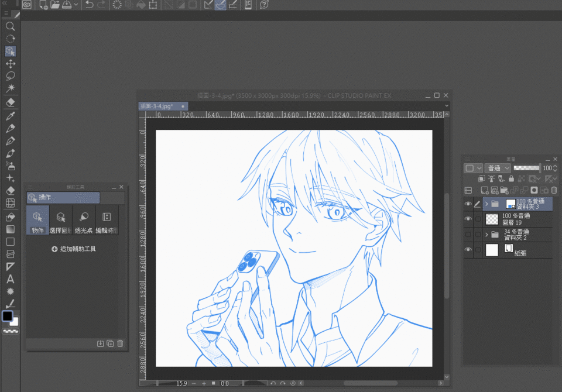Undo the last action
The width and height of the screenshot is (562, 392).
point(90,5)
